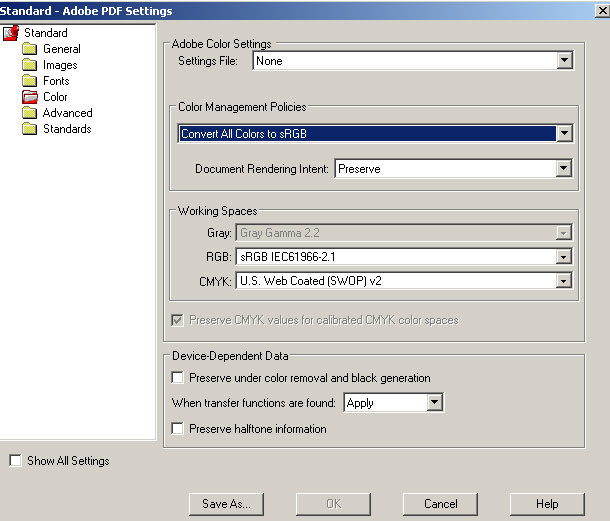Enable Preserve under color removal and black generation
The image size is (610, 521).
(x=177, y=378)
